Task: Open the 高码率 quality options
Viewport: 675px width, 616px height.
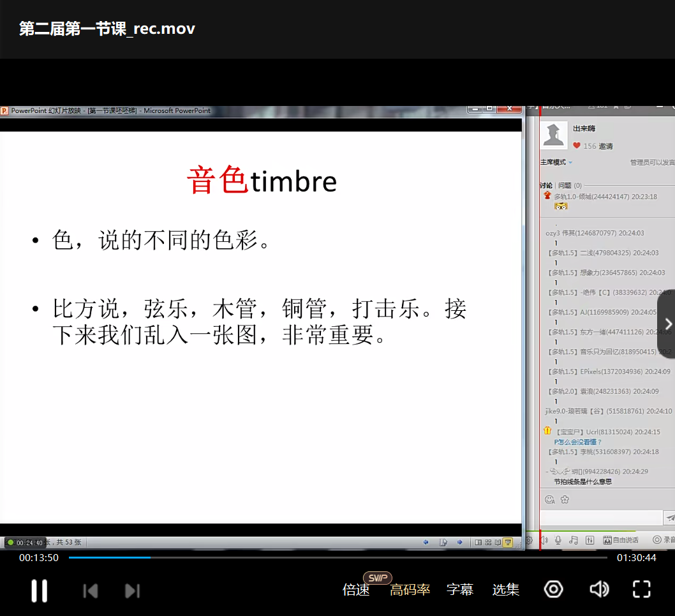Action: coord(410,590)
